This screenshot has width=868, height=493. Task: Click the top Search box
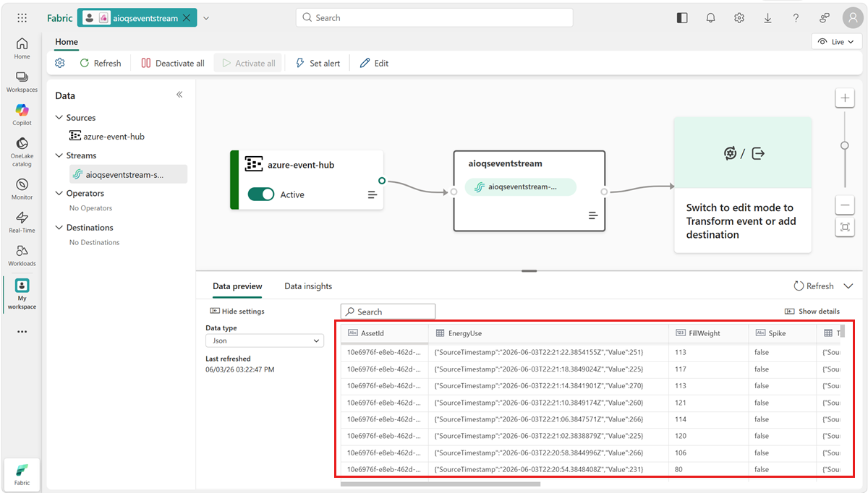[434, 18]
